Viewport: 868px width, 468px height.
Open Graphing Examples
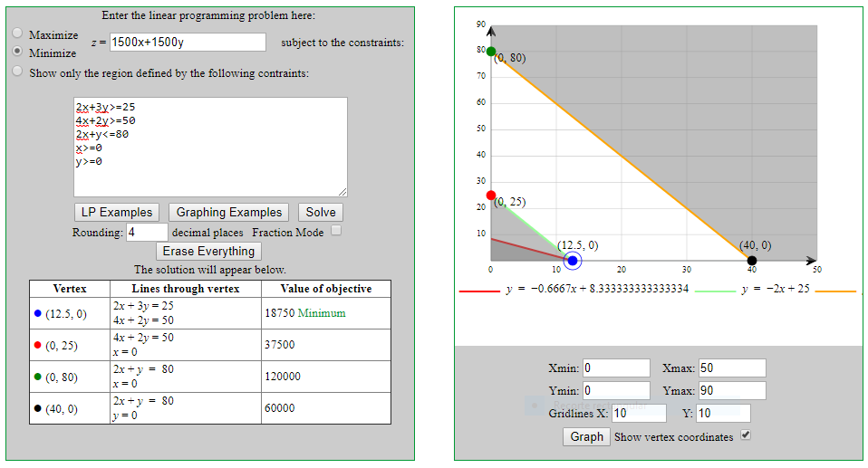pyautogui.click(x=228, y=212)
